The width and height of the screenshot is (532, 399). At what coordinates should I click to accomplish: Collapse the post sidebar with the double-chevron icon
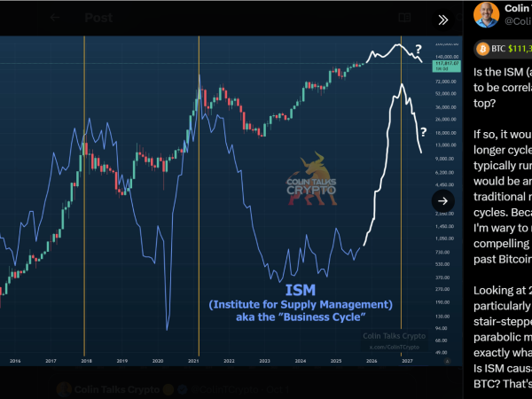(x=442, y=20)
